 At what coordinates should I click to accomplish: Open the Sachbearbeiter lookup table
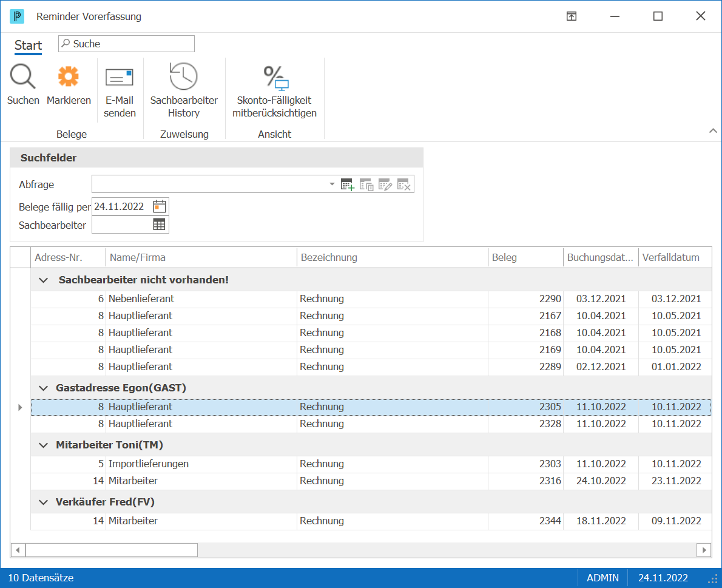coord(160,225)
